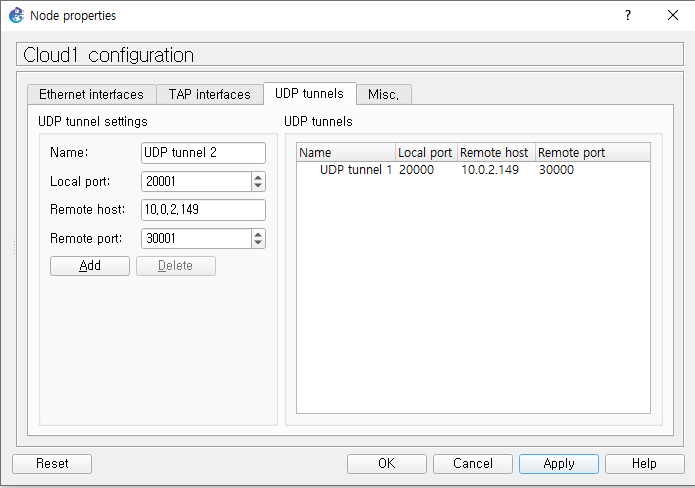Open Help from the bottom button
695x488 pixels.
coord(644,464)
